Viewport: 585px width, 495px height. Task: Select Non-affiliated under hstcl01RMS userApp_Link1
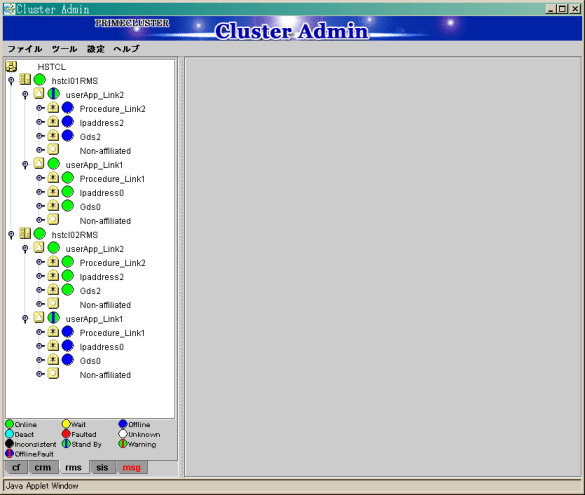click(x=105, y=221)
